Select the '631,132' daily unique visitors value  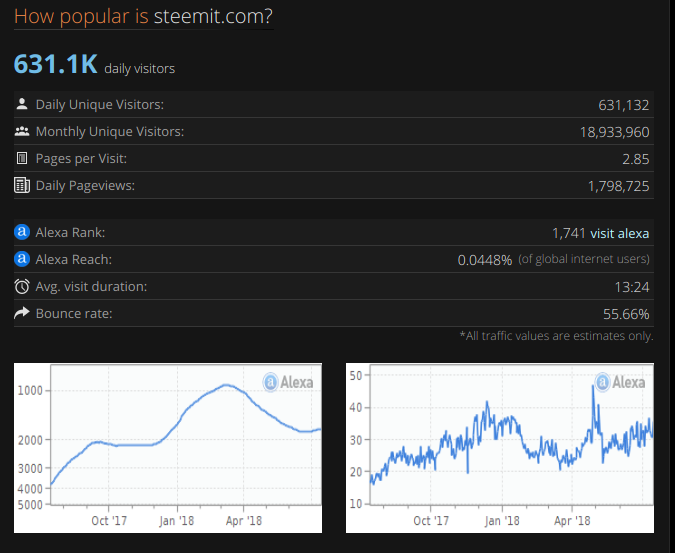(624, 105)
